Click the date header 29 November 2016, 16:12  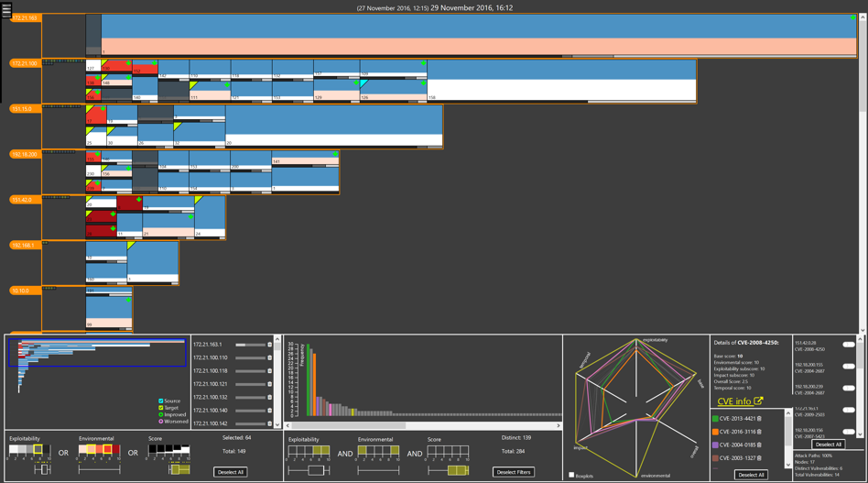472,7
